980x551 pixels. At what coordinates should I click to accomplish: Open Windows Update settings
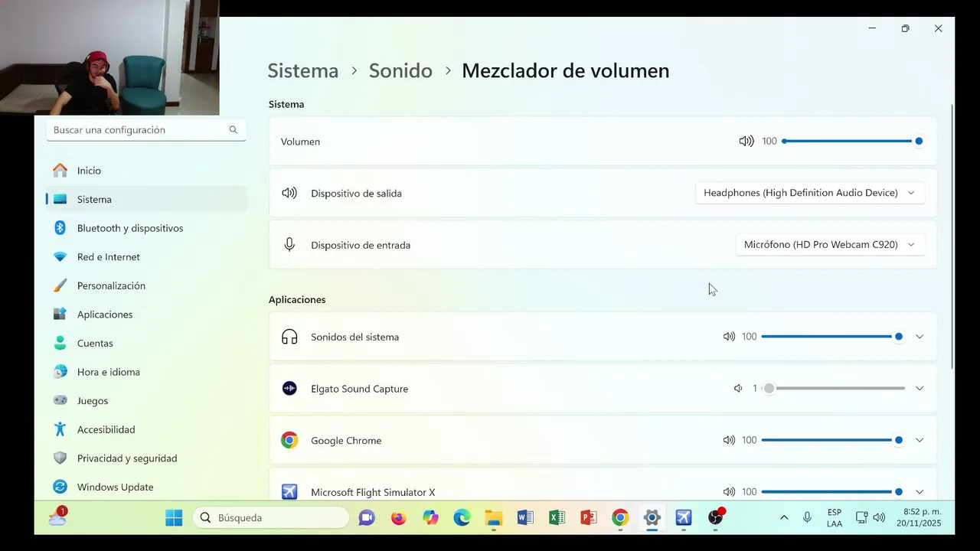[x=146, y=487]
